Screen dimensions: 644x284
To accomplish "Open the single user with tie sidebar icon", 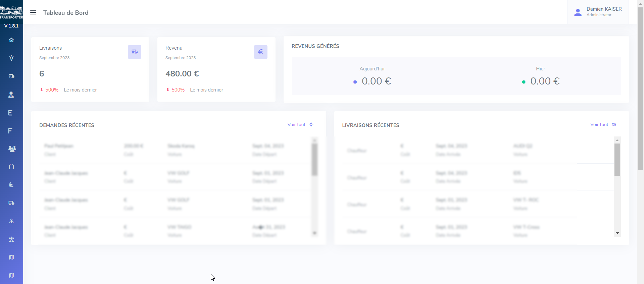I will (11, 95).
